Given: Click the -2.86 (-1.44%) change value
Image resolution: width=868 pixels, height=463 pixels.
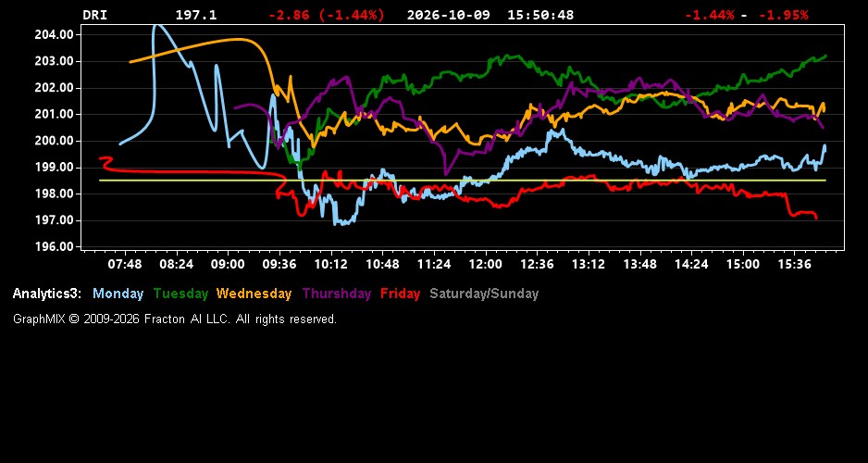Looking at the screenshot, I should coord(326,15).
